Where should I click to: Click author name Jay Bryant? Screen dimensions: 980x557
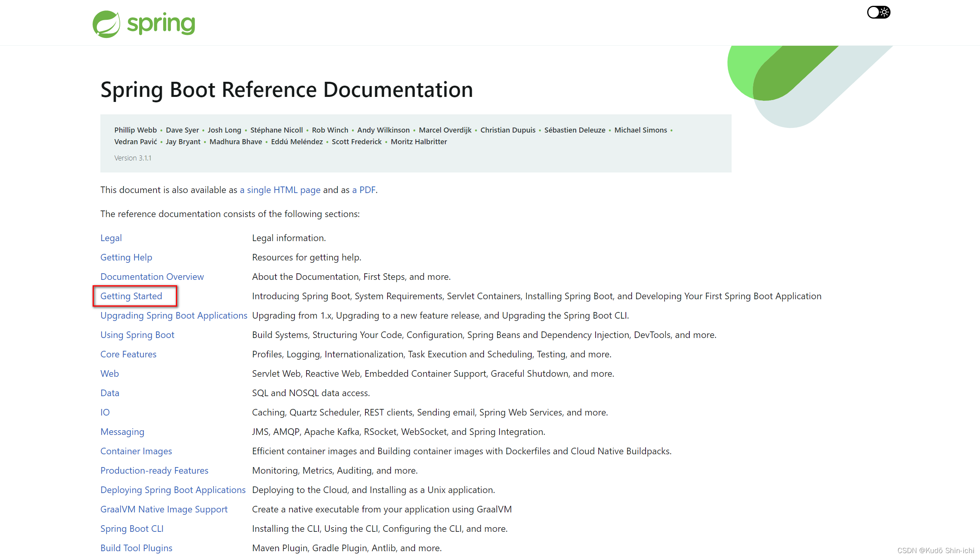point(183,142)
